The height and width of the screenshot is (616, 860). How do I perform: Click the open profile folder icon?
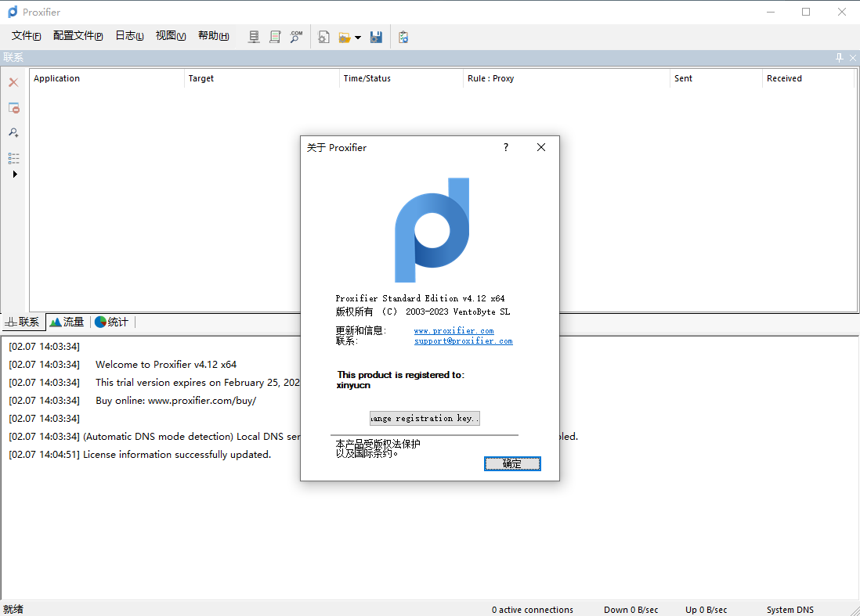click(345, 38)
